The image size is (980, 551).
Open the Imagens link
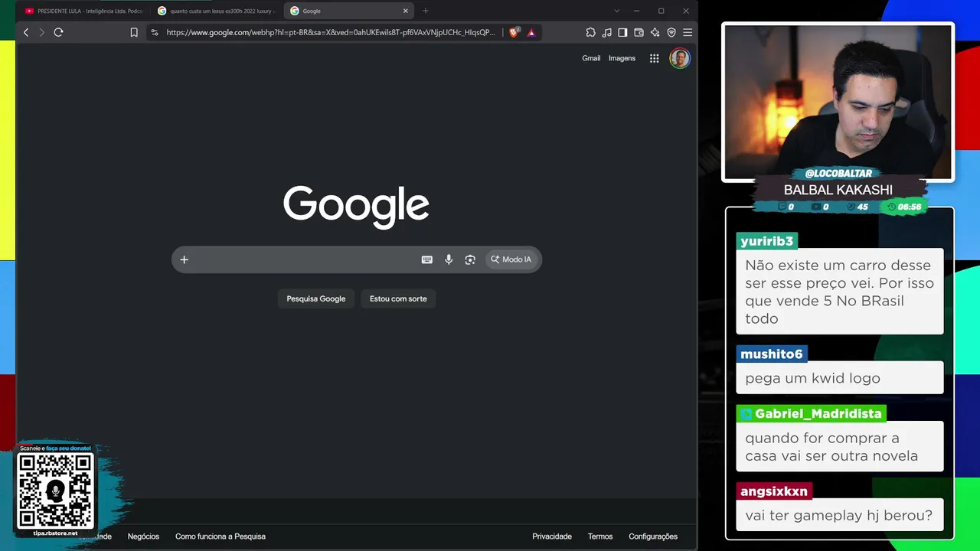[622, 58]
